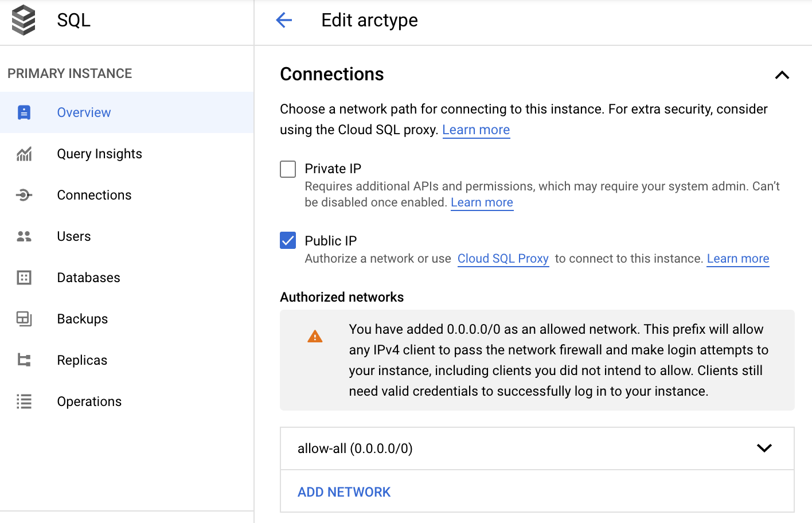The height and width of the screenshot is (523, 812).
Task: Click the Private IP label
Action: pos(333,169)
